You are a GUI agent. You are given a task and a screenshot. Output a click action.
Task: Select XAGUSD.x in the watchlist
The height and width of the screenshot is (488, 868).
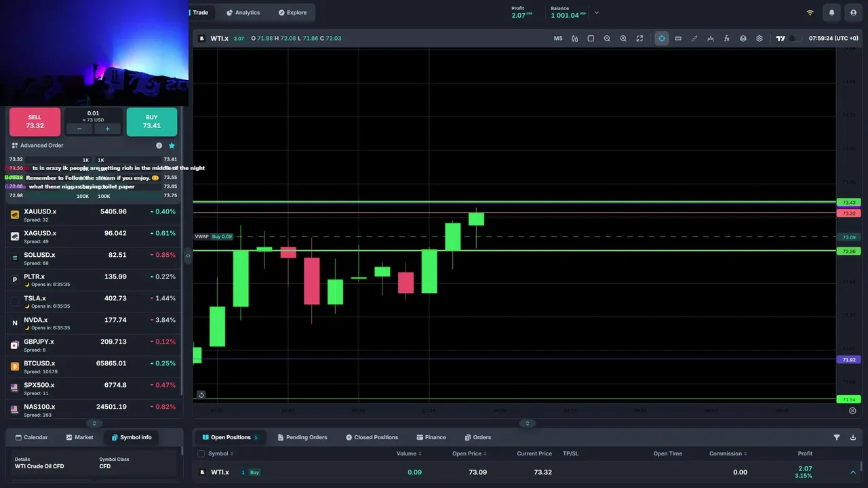point(93,237)
